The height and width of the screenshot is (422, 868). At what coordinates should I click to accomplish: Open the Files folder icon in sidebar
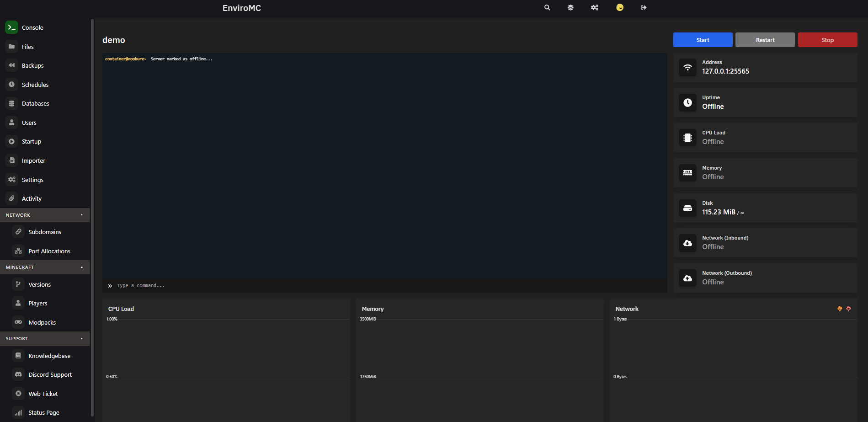(12, 47)
